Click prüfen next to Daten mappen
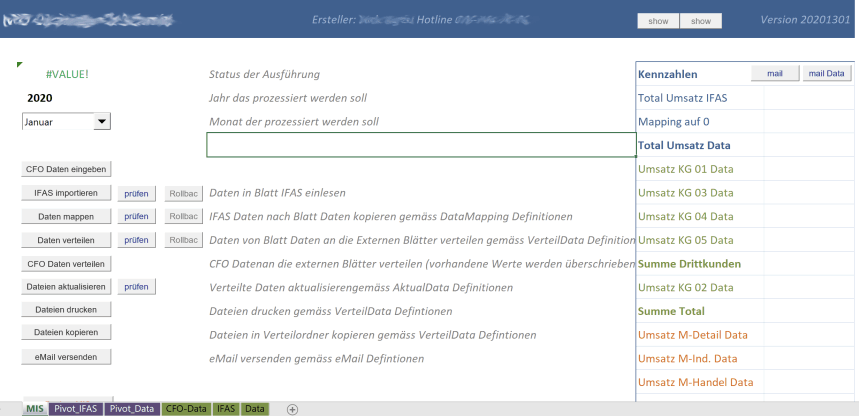The height and width of the screenshot is (416, 859). click(x=136, y=216)
